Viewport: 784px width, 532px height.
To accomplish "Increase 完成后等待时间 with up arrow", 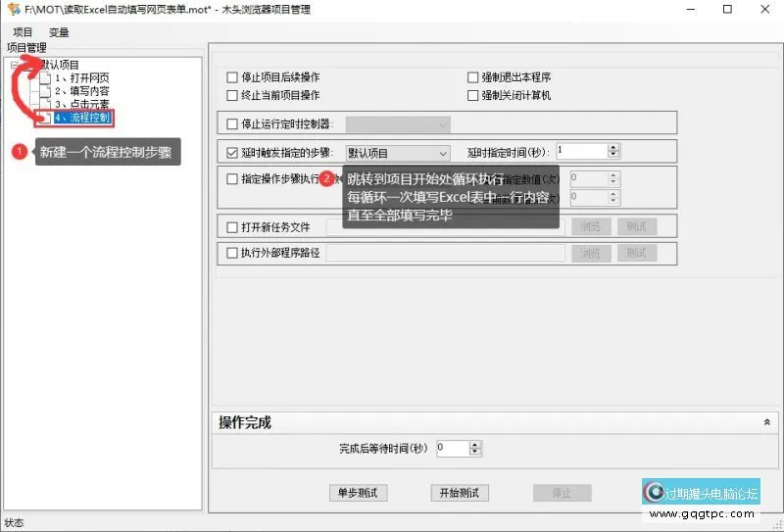I will click(475, 445).
